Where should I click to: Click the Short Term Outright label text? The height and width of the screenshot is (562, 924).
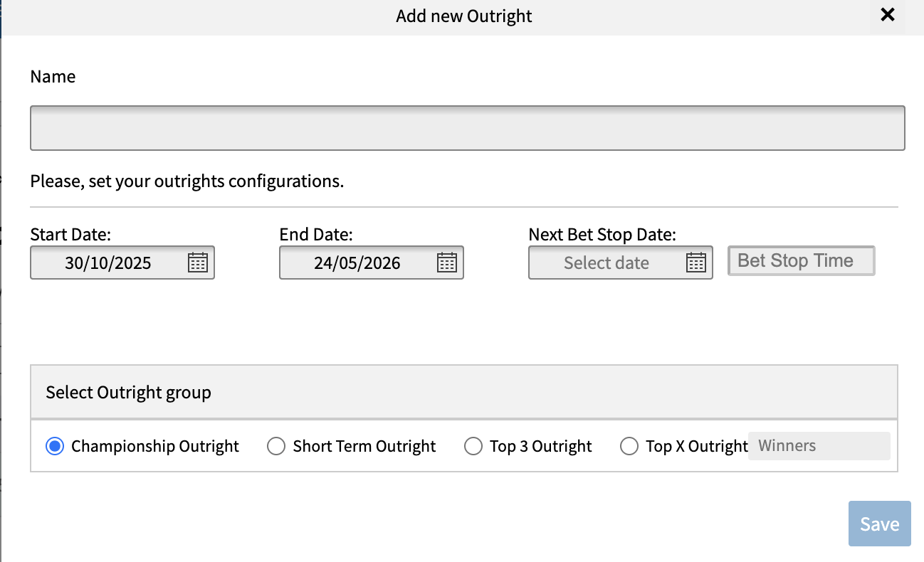click(x=364, y=447)
